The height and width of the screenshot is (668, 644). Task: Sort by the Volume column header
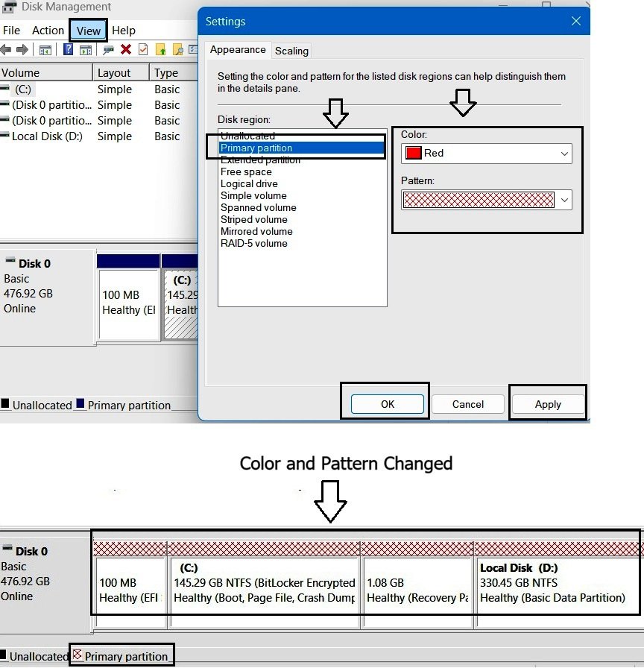46,73
